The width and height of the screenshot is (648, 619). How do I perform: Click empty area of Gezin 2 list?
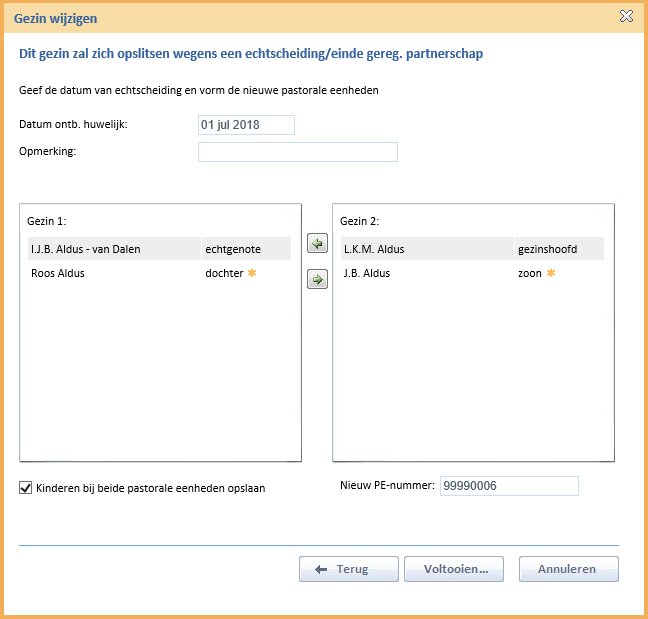(x=473, y=372)
